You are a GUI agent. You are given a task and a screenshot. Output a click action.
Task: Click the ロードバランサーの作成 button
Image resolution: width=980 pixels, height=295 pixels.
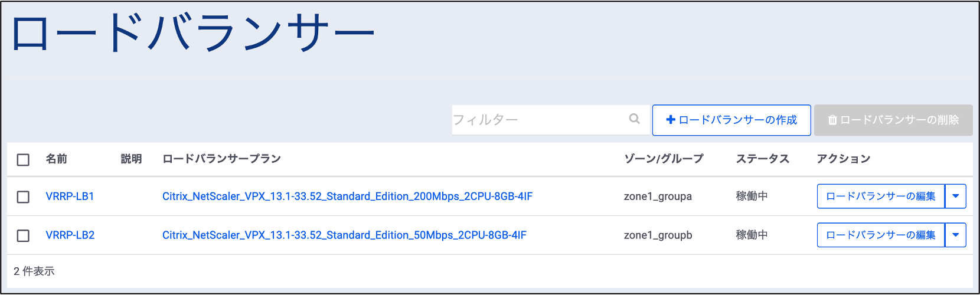[x=731, y=120]
